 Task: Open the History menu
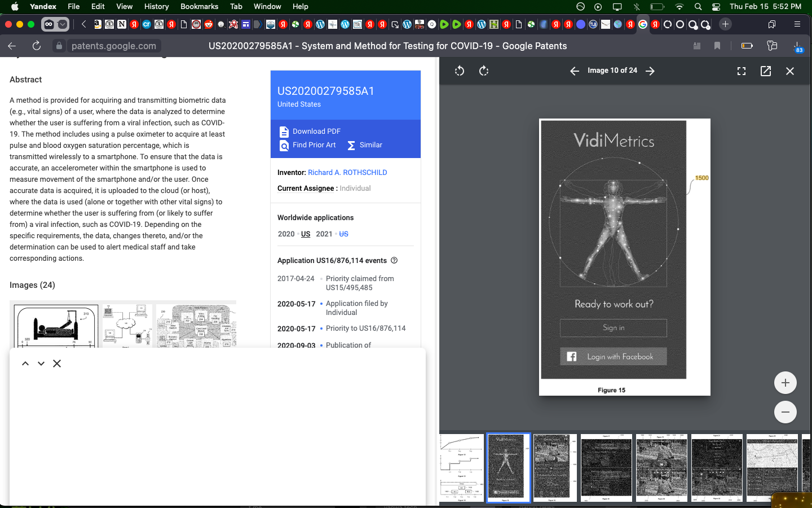point(156,6)
